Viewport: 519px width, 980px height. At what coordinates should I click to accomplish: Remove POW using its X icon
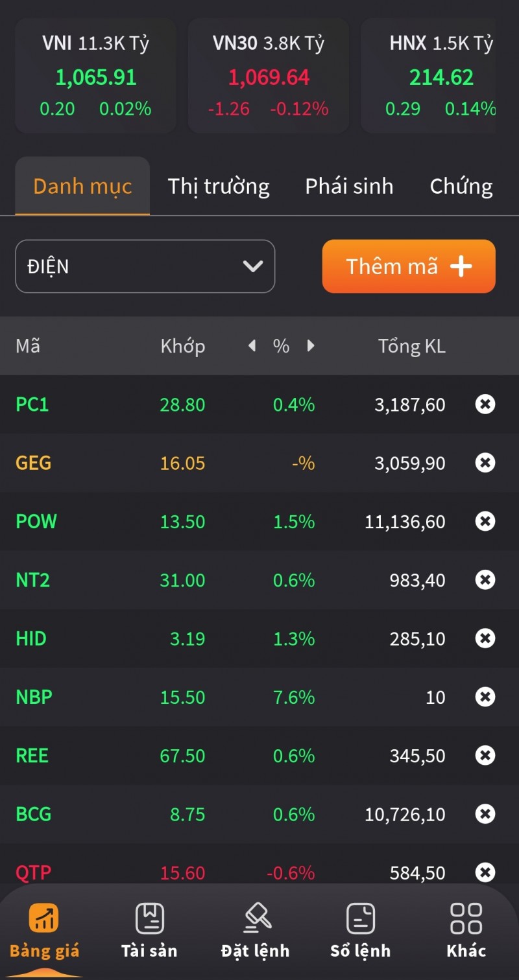485,521
